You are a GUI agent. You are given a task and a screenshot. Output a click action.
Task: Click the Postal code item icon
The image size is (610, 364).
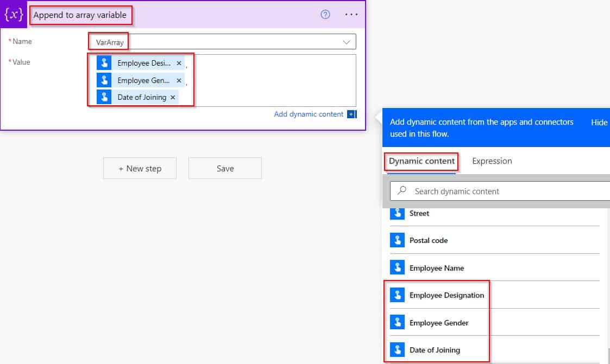coord(397,240)
